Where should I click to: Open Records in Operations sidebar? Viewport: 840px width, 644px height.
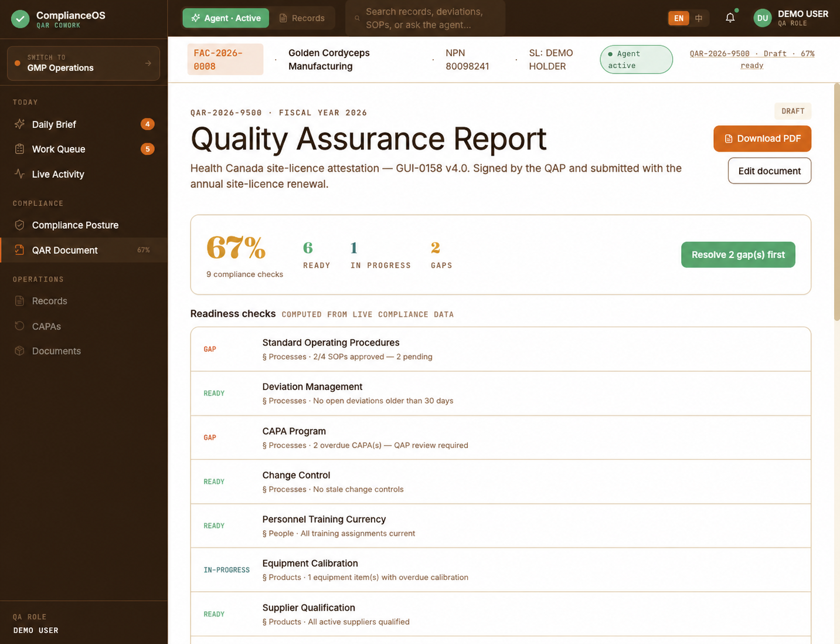point(84,301)
